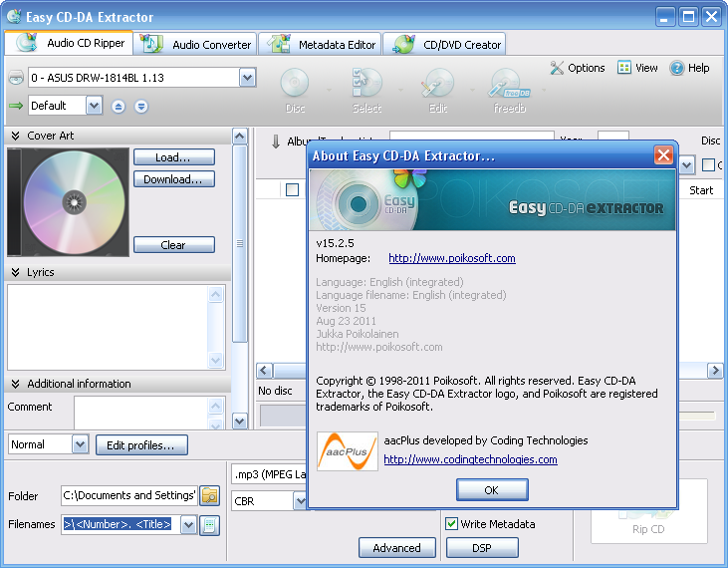Switch to the CD/DVD Creator tab
This screenshot has height=568, width=728.
pos(444,45)
